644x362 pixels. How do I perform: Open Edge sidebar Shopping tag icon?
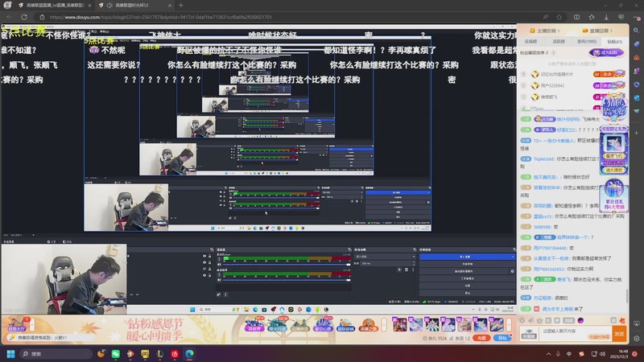tap(636, 44)
